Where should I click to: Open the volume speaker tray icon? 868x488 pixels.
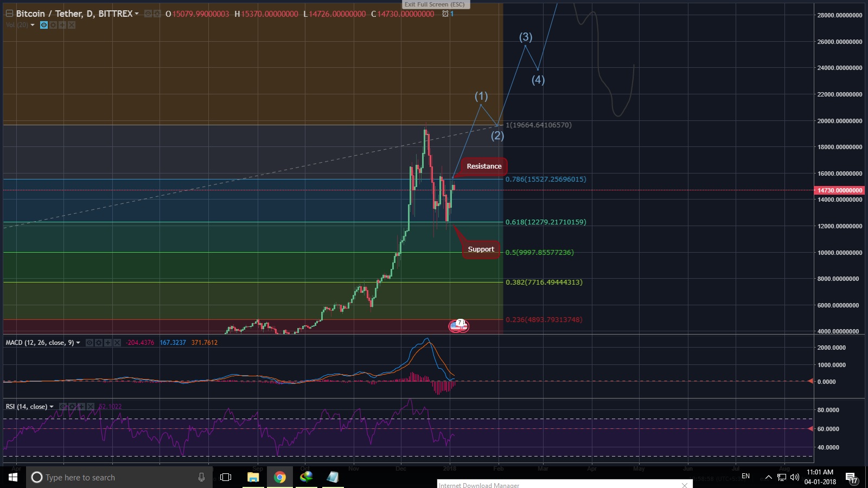click(795, 477)
